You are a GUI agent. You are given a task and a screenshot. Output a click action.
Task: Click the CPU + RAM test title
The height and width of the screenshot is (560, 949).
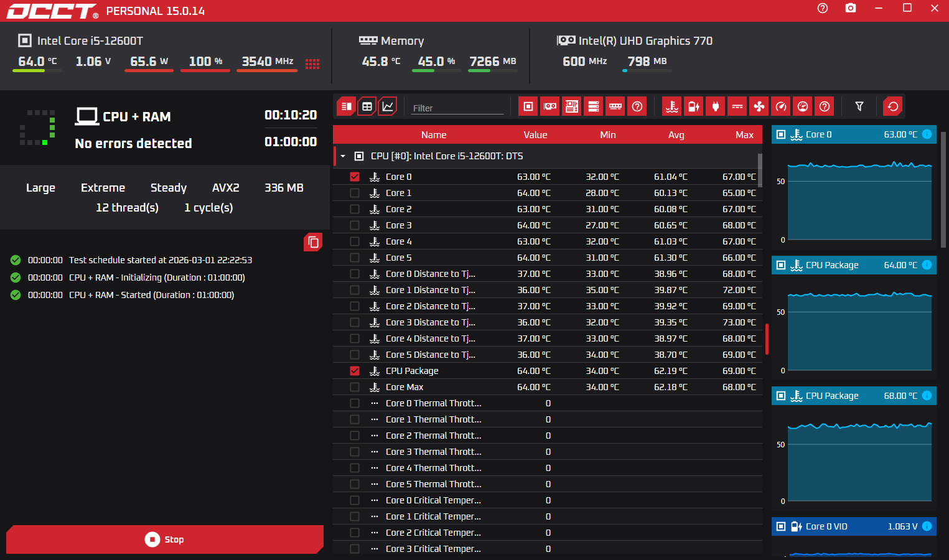click(x=136, y=117)
